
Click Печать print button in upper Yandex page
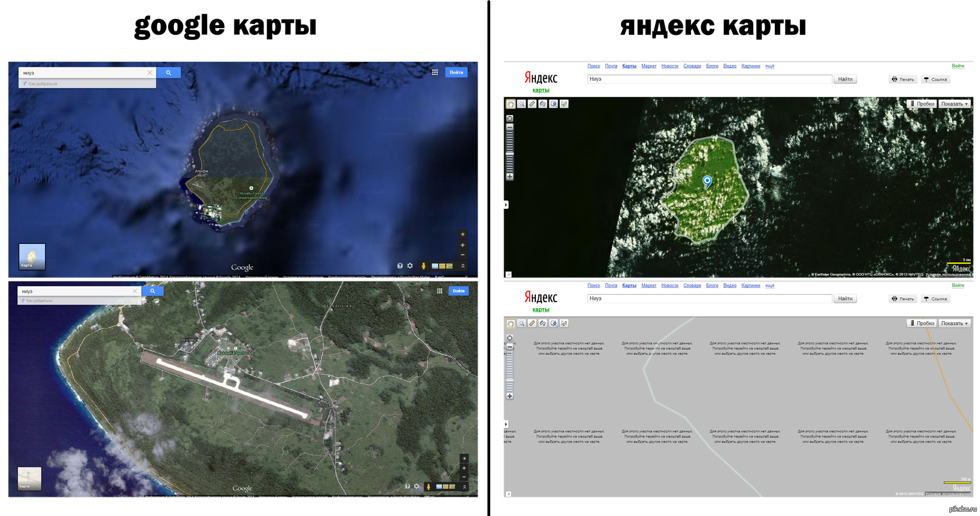tap(903, 79)
